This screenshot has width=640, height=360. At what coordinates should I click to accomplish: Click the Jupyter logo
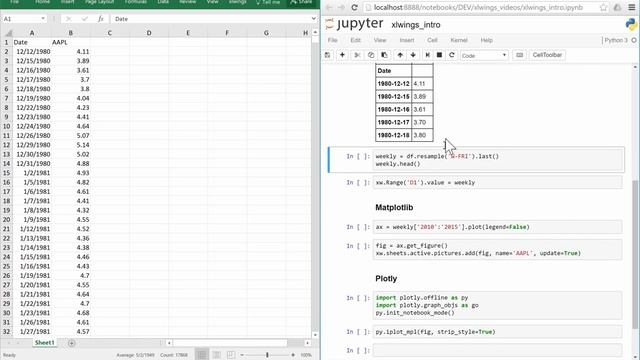tap(354, 24)
